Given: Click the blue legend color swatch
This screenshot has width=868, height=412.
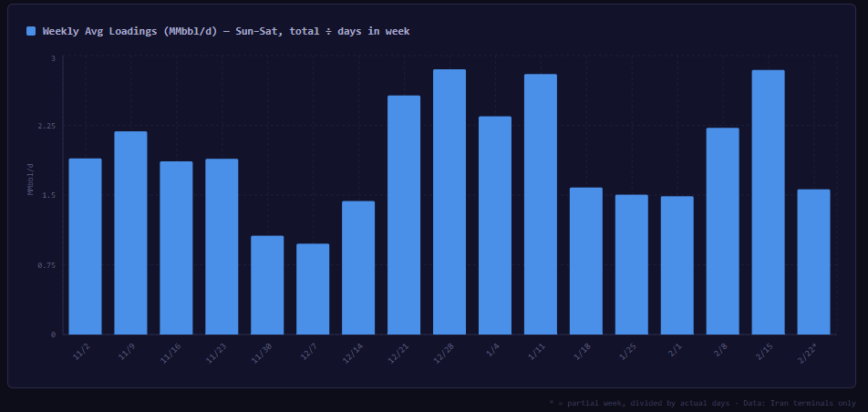Looking at the screenshot, I should tap(31, 31).
